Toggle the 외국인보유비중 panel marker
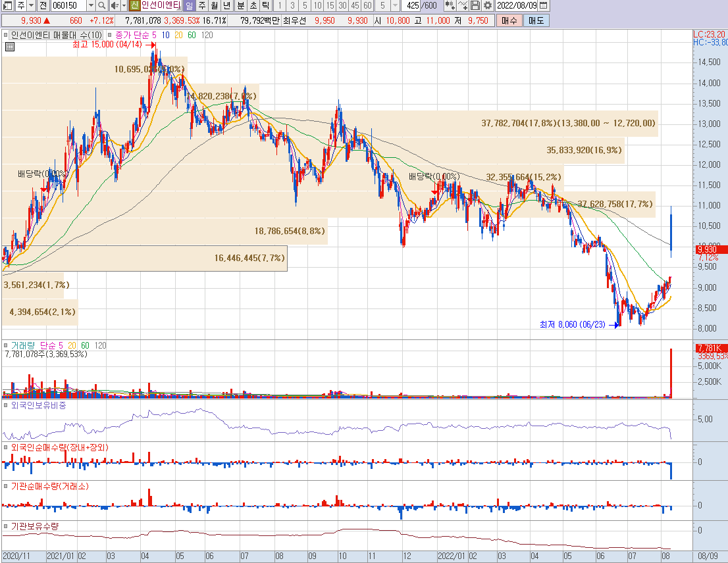Viewport: 728px width, 563px height. click(x=5, y=405)
